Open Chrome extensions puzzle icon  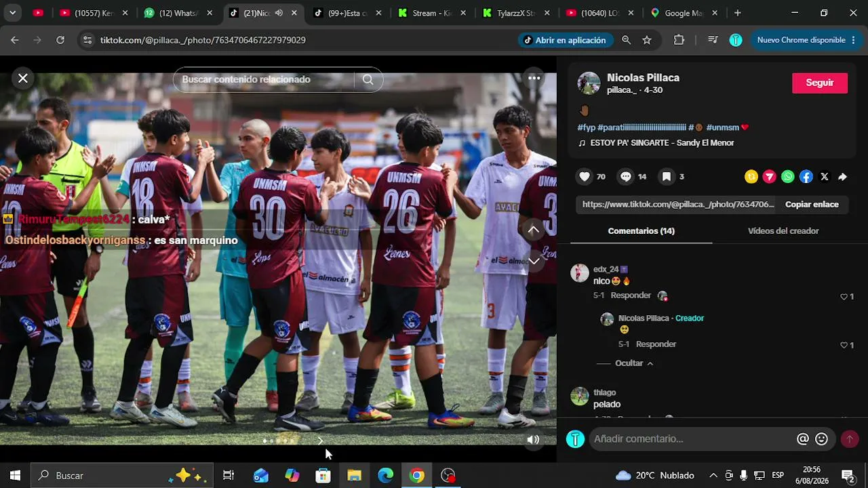click(x=679, y=40)
